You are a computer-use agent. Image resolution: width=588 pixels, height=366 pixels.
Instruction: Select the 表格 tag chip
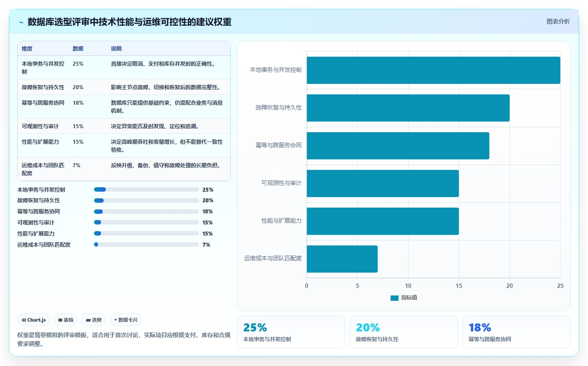pos(66,320)
